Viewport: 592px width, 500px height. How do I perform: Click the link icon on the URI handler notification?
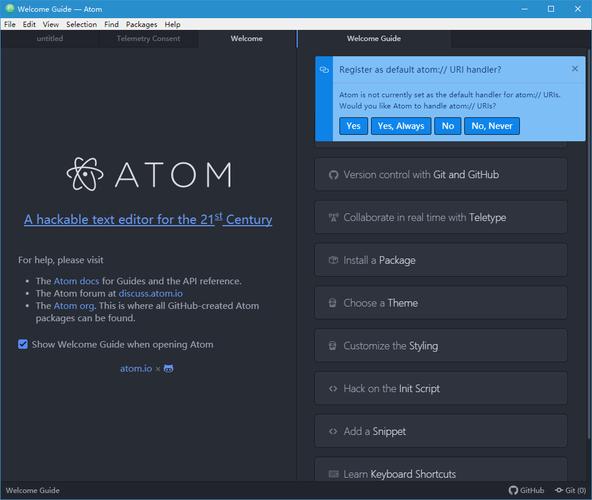point(324,69)
